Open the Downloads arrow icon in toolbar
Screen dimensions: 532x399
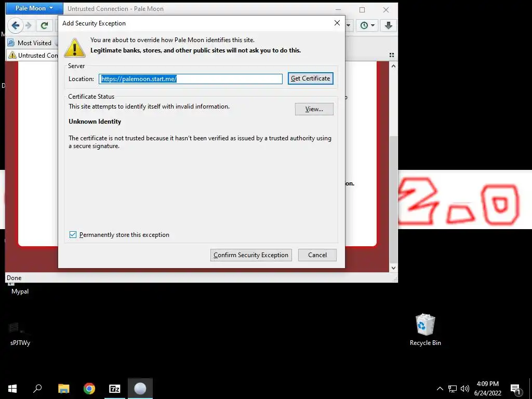pyautogui.click(x=389, y=25)
